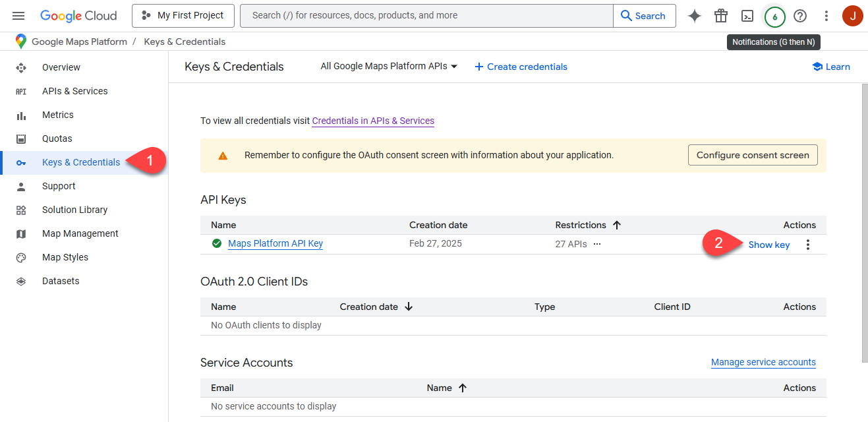Click the Solution Library grid icon
The height and width of the screenshot is (422, 868).
click(21, 210)
